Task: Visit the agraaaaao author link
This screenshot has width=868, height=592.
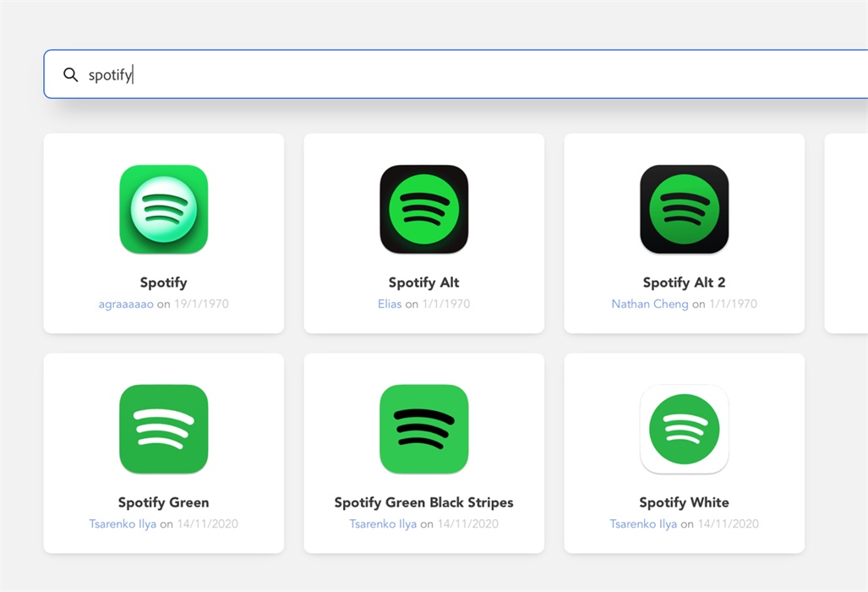Action: tap(126, 304)
